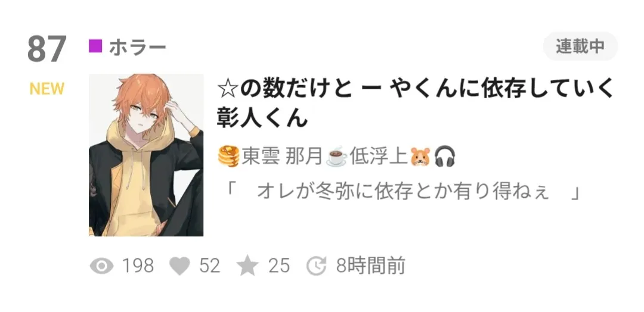This screenshot has height=312, width=644.
Task: Click the heart likes icon
Action: 179,266
